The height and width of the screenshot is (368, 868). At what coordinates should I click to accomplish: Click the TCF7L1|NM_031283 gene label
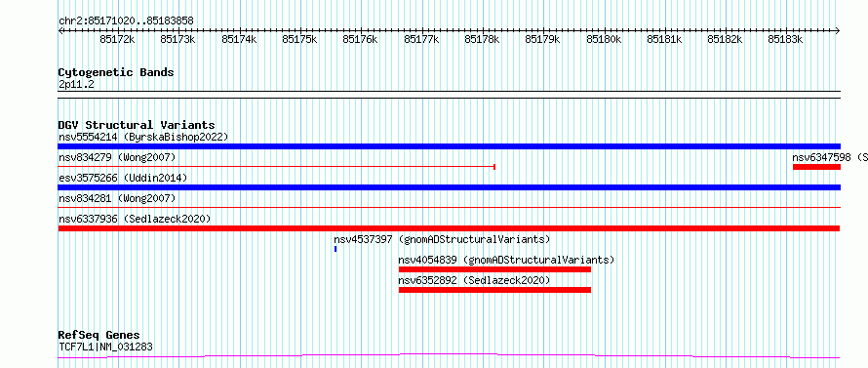(105, 347)
